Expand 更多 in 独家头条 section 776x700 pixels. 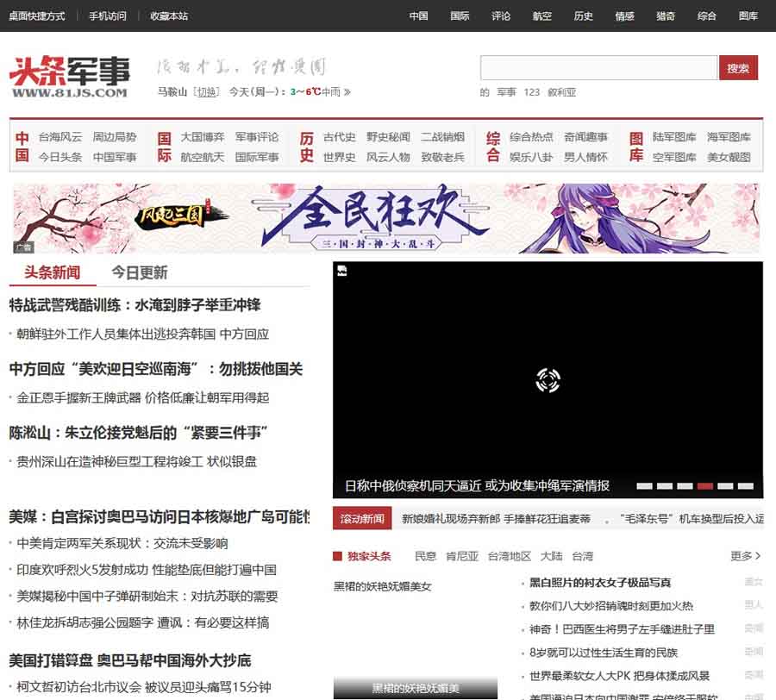746,556
